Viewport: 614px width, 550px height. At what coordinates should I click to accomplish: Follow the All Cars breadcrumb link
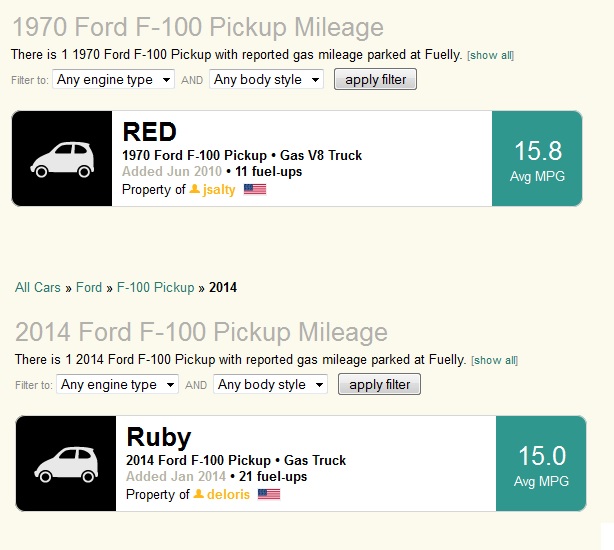click(x=38, y=288)
